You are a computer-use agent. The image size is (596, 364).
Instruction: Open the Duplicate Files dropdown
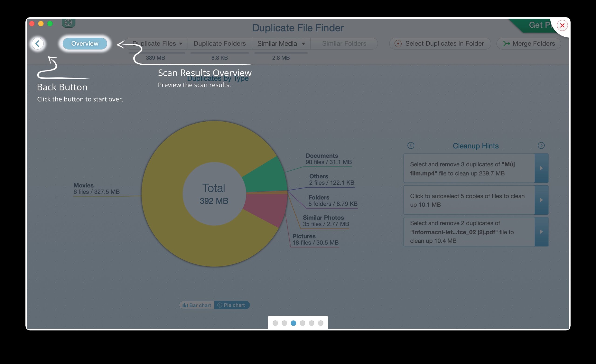point(181,43)
